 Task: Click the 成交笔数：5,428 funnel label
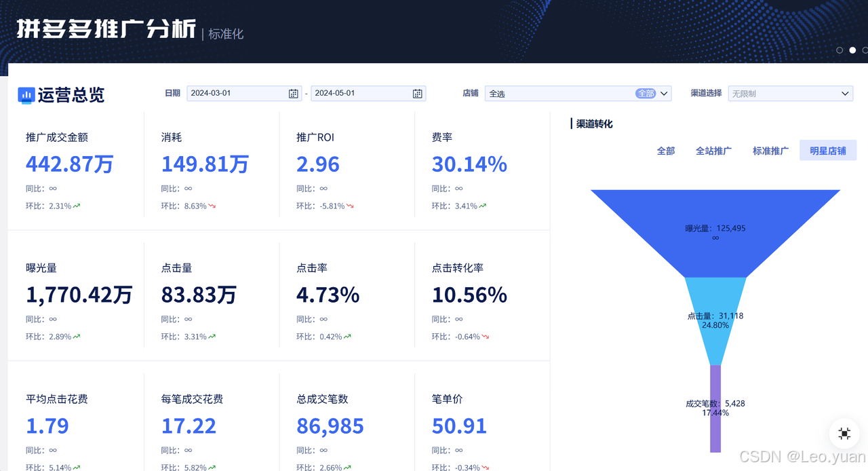click(x=715, y=403)
